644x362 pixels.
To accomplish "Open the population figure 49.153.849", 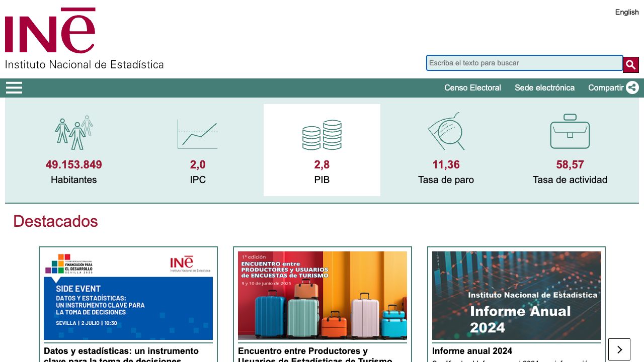I will pyautogui.click(x=74, y=164).
